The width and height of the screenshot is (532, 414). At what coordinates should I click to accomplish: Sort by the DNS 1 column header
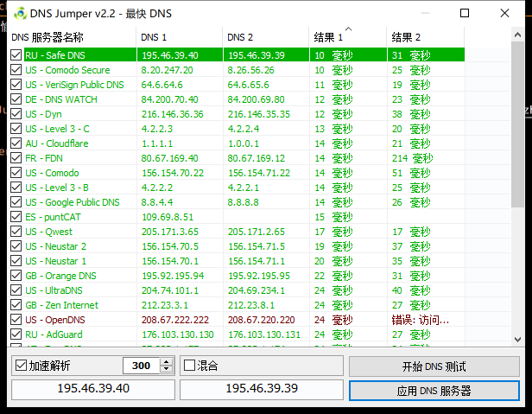tap(180, 37)
